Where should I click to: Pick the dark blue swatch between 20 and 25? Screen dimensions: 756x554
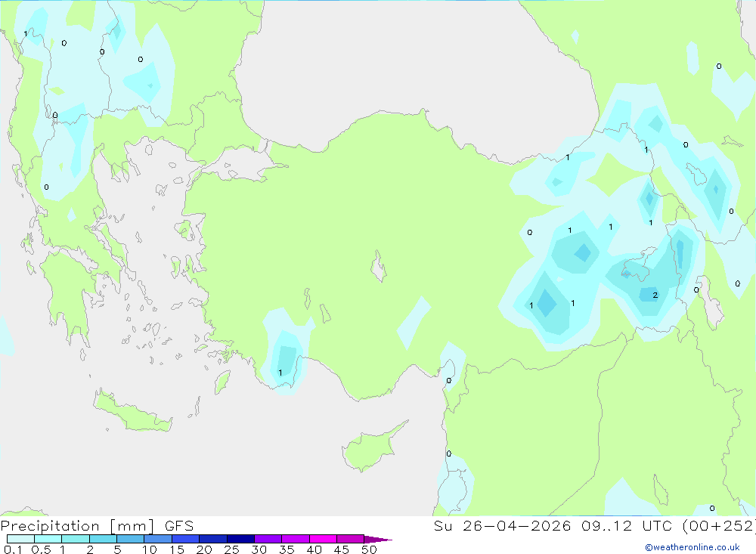click(213, 539)
